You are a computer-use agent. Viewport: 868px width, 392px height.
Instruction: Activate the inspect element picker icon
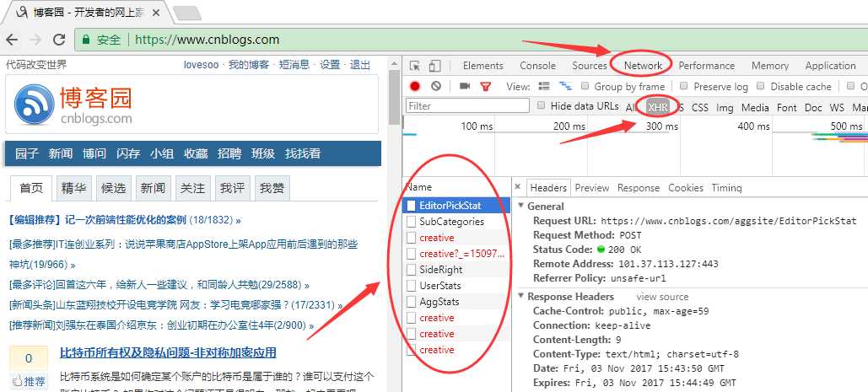coord(415,66)
